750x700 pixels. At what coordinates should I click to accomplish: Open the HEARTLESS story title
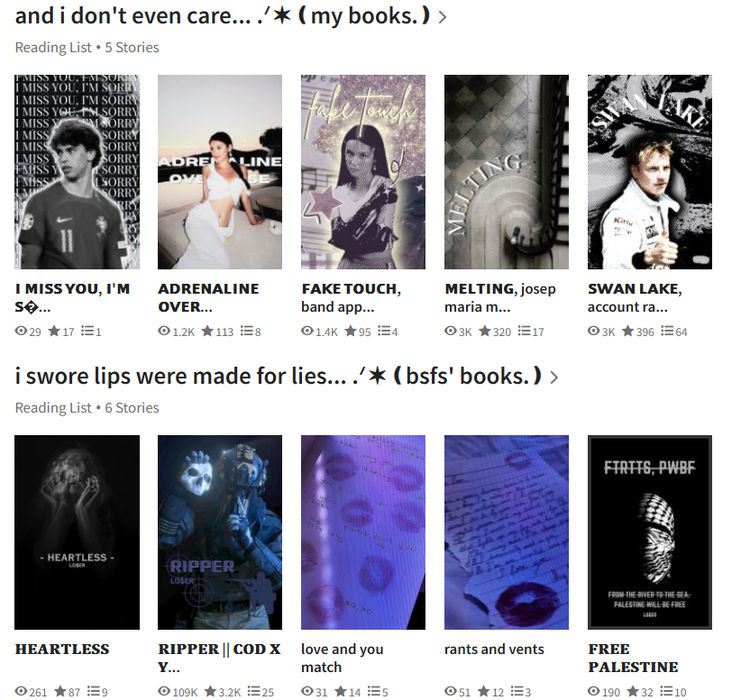tap(62, 650)
